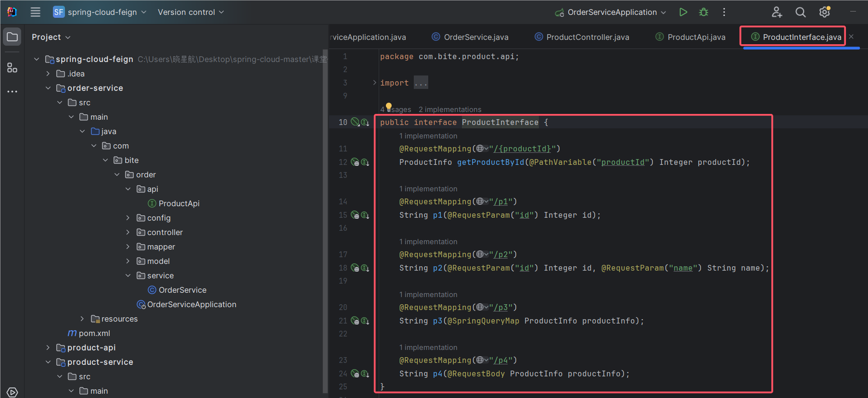
Task: Click the implementations gutter icon on line 10
Action: tap(365, 123)
